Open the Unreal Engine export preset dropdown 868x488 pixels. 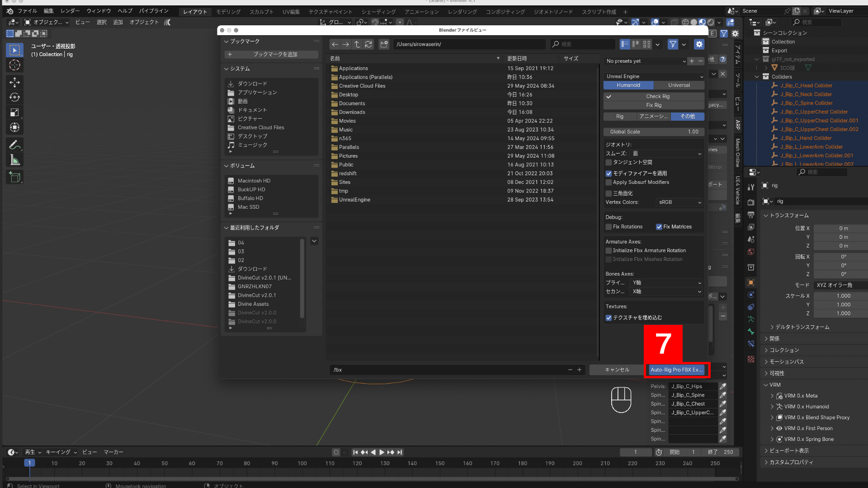tap(654, 76)
